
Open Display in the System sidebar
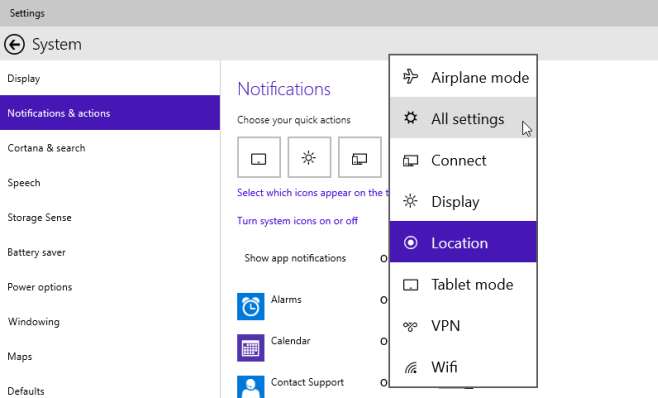click(x=110, y=79)
